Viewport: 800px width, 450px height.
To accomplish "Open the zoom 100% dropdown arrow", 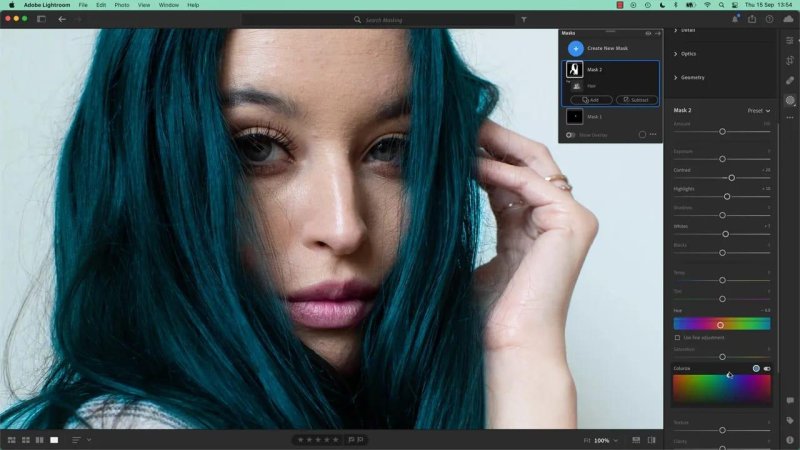I will 616,440.
